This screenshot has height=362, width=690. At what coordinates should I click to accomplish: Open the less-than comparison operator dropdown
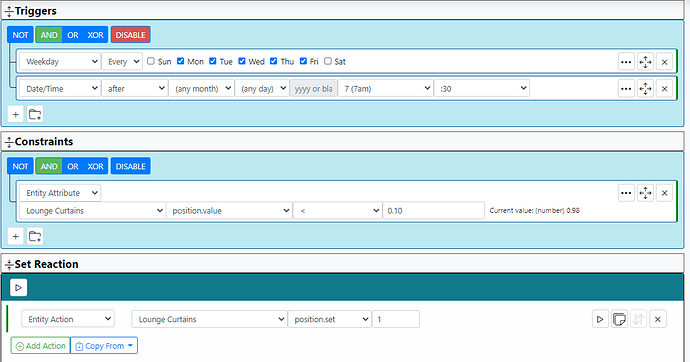coord(338,211)
